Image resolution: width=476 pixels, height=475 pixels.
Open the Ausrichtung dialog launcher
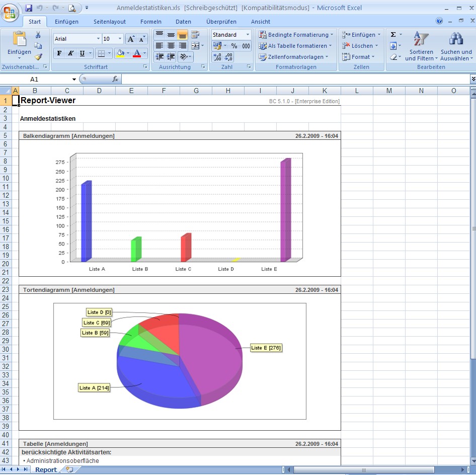pos(203,67)
